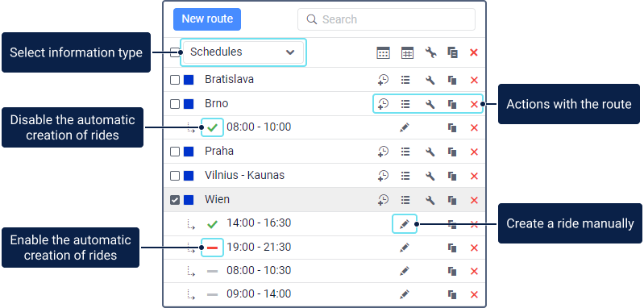Copy the Vilnius - Kaunas route
The width and height of the screenshot is (644, 308).
click(452, 177)
